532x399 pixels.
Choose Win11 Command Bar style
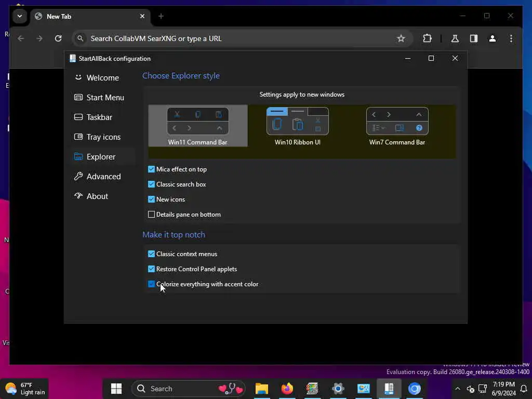coord(198,126)
